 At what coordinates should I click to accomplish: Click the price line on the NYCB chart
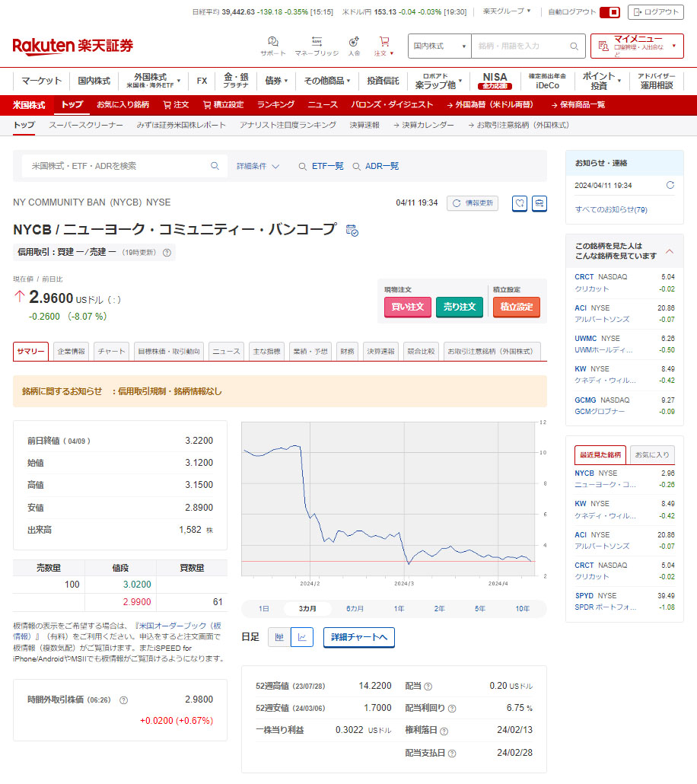coord(356,533)
